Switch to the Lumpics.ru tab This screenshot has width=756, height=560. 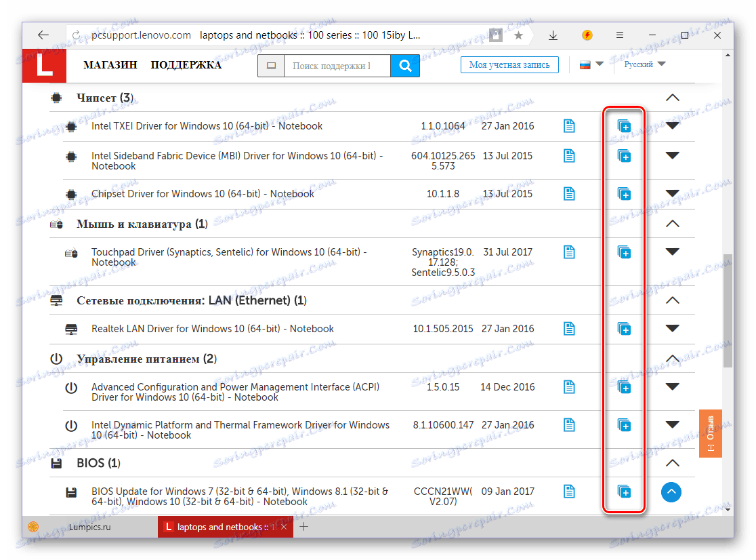pos(89,527)
